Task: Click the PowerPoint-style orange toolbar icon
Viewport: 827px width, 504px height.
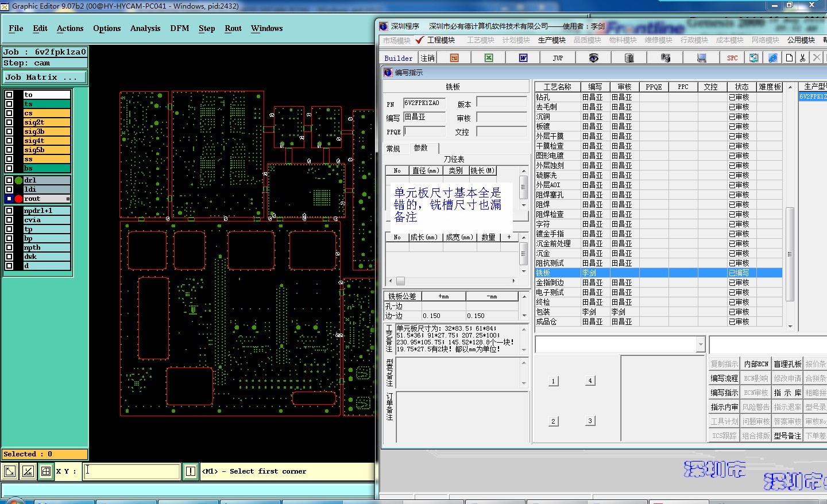Action: point(454,58)
